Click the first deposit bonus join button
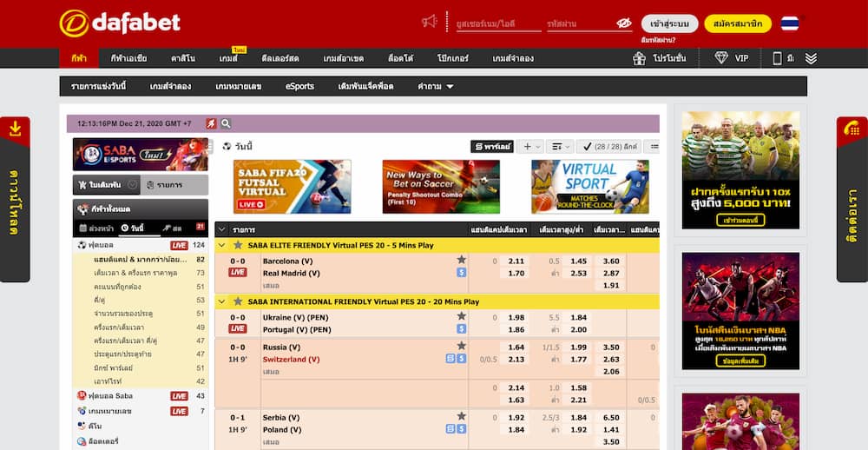 [x=740, y=220]
